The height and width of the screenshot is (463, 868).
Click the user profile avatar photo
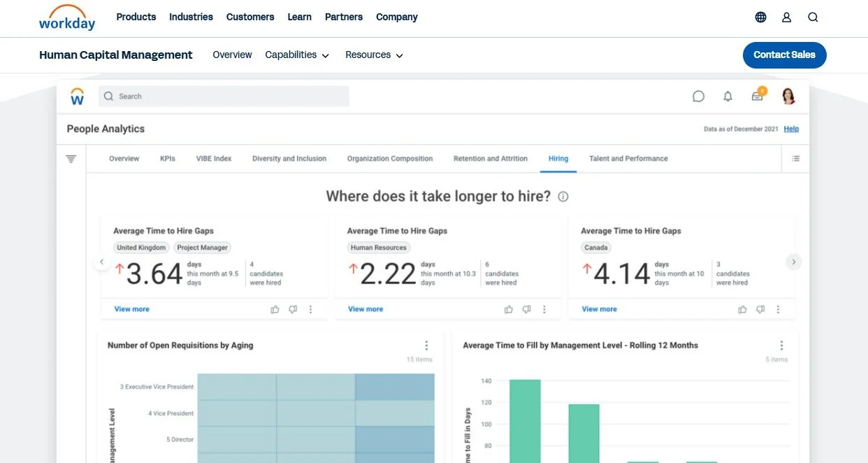click(x=788, y=97)
